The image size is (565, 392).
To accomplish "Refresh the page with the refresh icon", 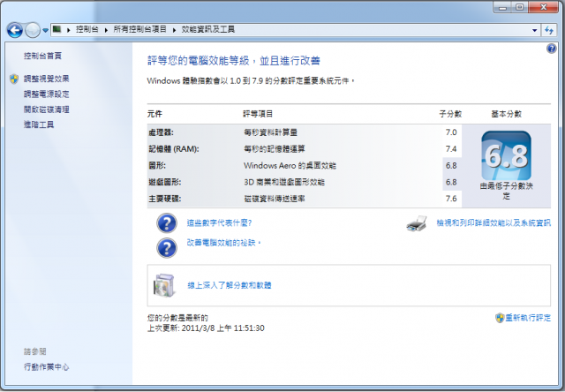I will point(549,30).
